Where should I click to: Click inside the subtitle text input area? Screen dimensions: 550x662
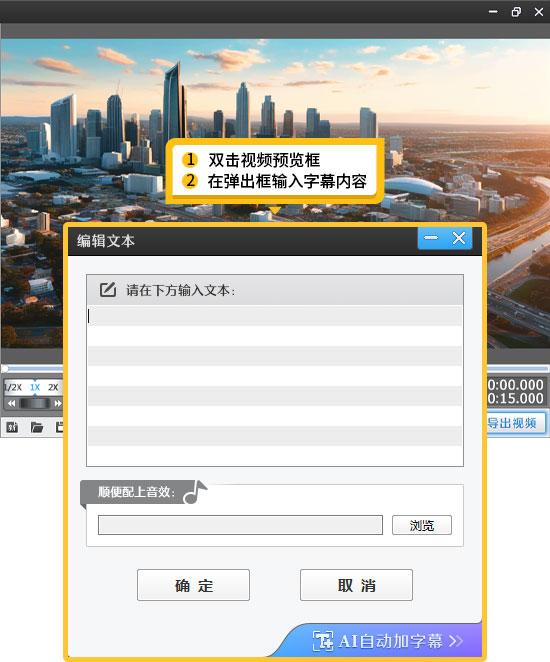[x=275, y=385]
